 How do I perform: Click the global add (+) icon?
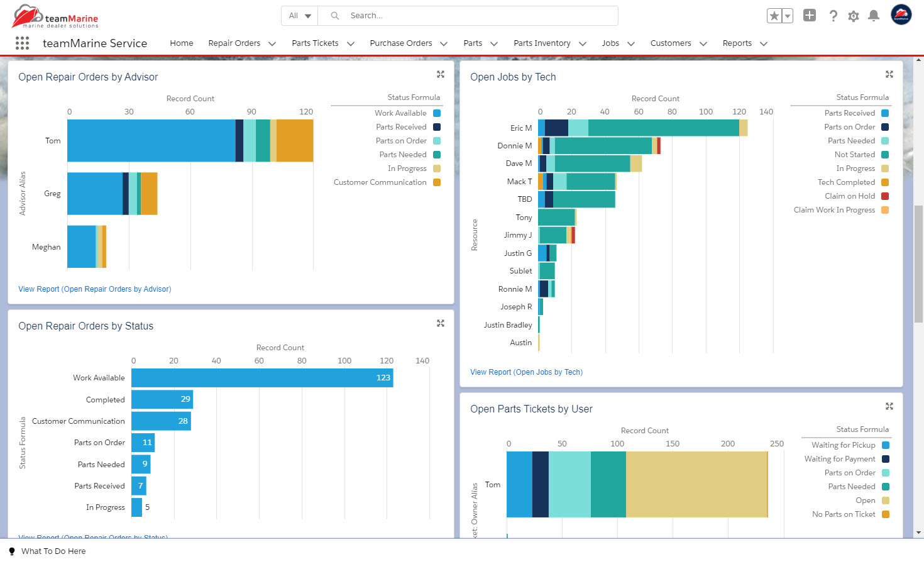810,15
